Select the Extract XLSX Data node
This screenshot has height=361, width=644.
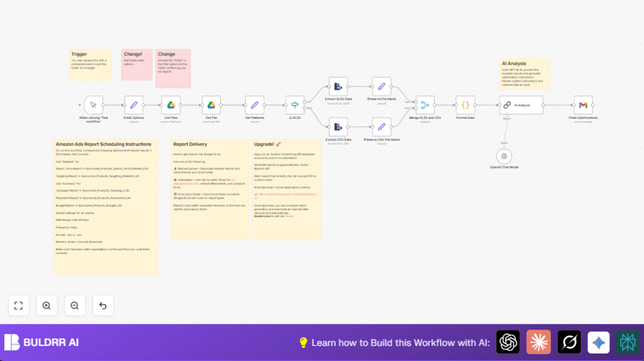[x=338, y=87]
